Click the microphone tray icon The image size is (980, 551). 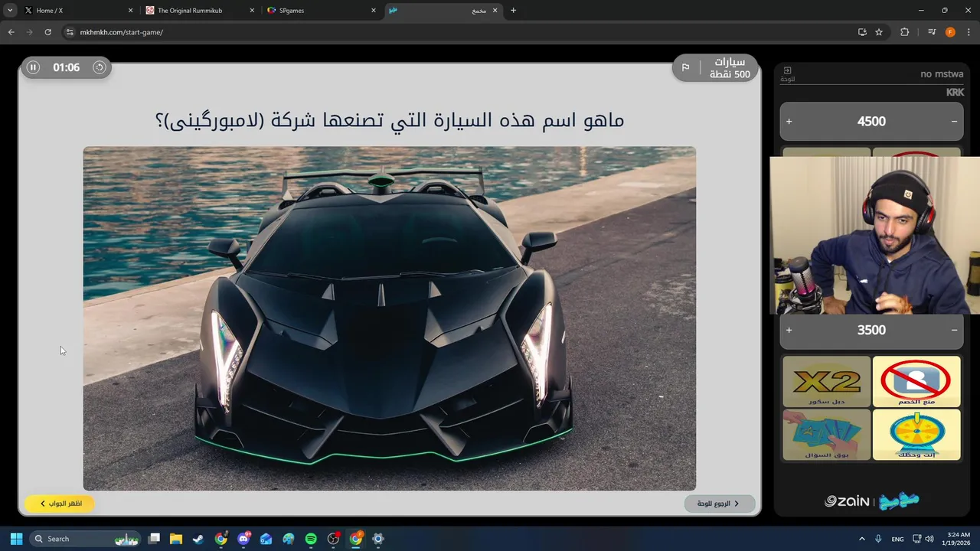(879, 539)
